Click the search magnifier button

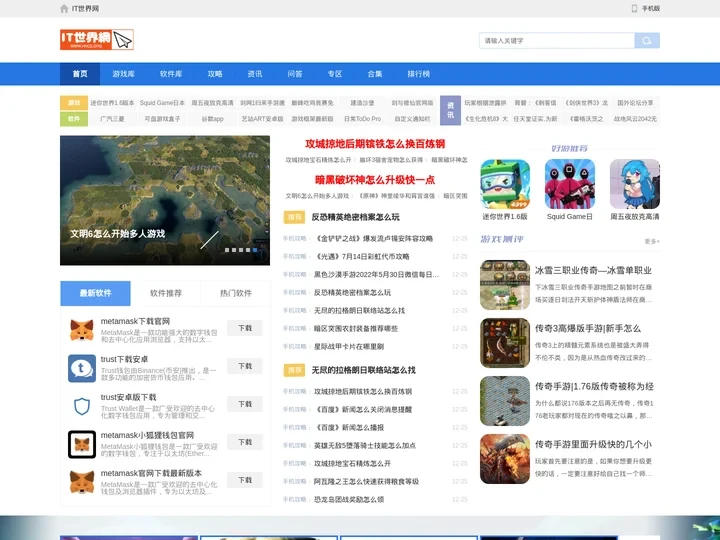tap(647, 40)
